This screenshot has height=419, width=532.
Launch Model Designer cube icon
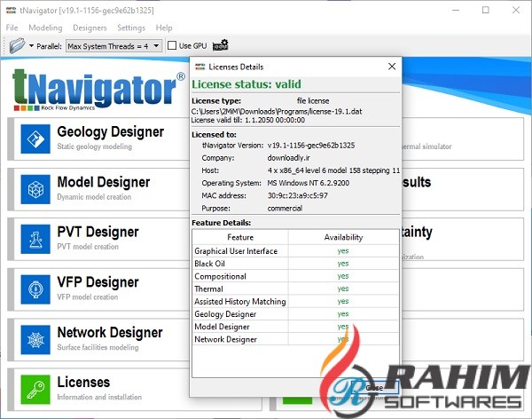coord(35,189)
